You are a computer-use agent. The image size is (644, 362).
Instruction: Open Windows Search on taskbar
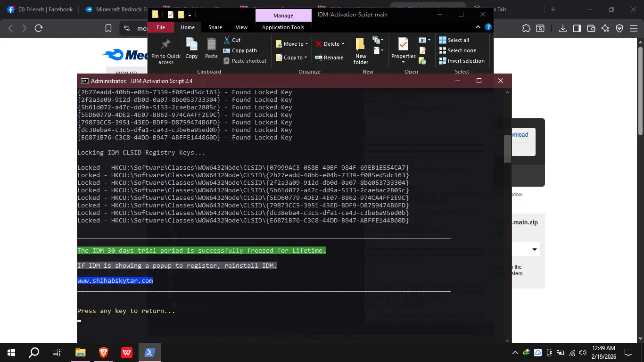click(34, 352)
